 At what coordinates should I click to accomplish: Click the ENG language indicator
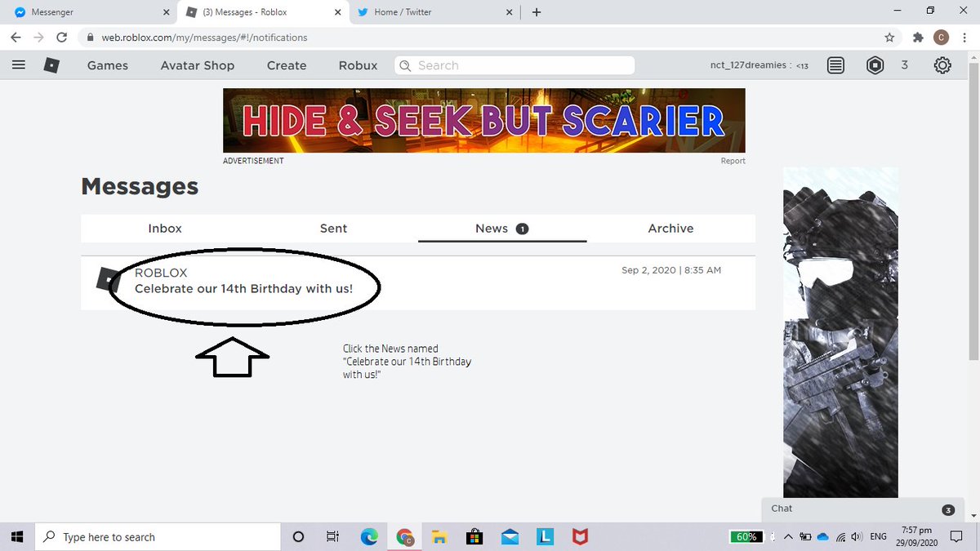pyautogui.click(x=879, y=537)
